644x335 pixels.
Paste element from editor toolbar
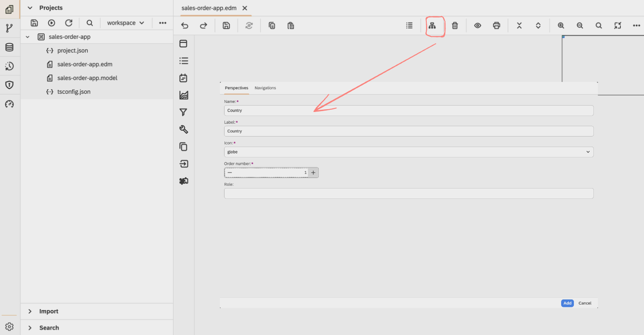(x=291, y=25)
